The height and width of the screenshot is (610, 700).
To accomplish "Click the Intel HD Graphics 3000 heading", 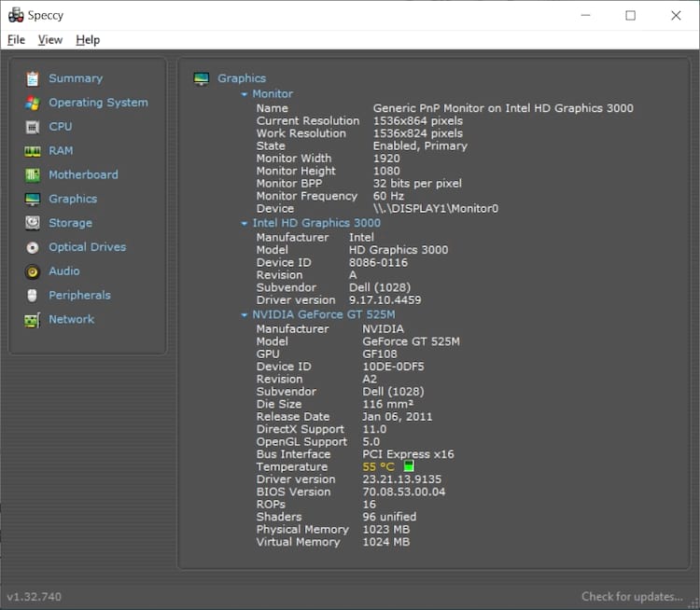I will [316, 223].
